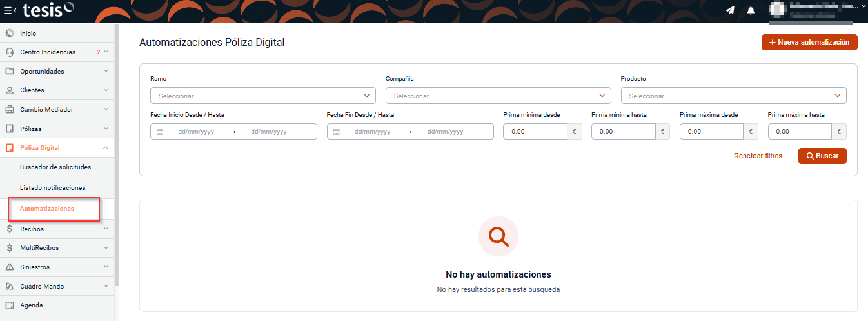
Task: Open the Producto dropdown
Action: coord(734,96)
